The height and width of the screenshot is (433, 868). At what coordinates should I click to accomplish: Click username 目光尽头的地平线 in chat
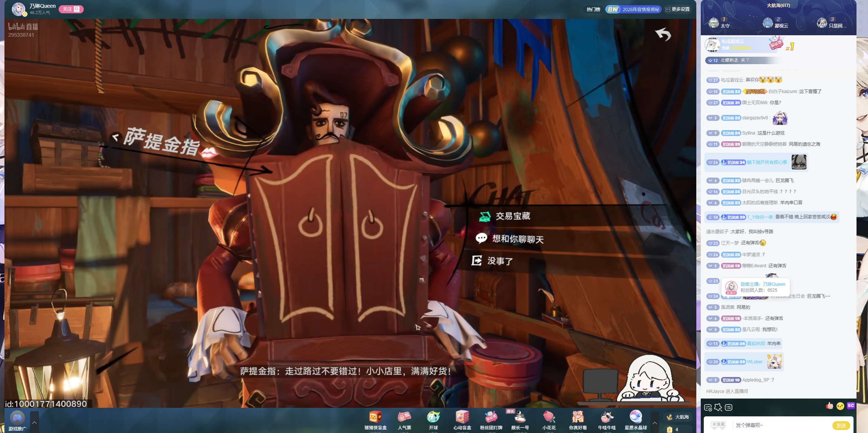(x=760, y=192)
